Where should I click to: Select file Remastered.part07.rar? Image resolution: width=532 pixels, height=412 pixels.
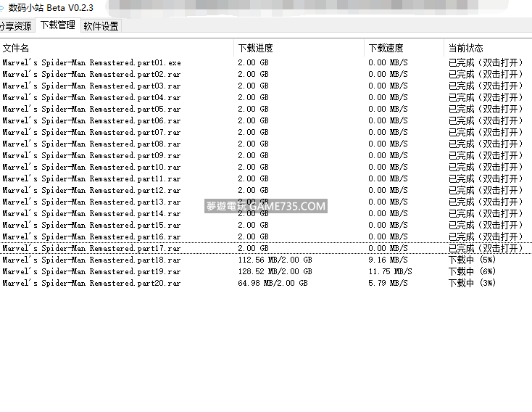coord(91,132)
